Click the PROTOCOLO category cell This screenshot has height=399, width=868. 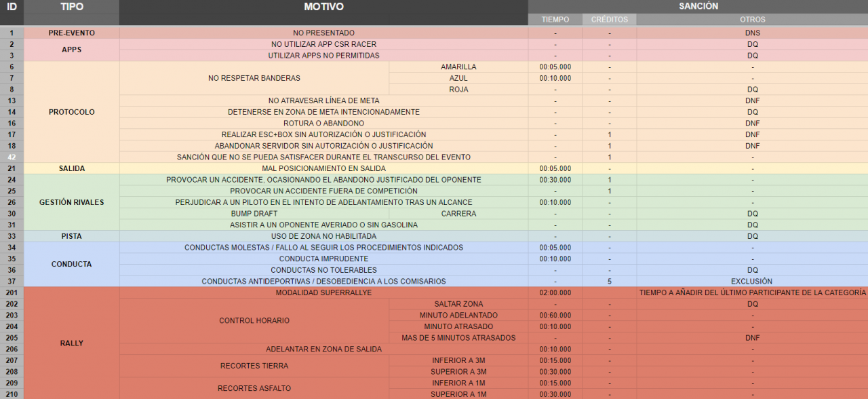tap(72, 112)
